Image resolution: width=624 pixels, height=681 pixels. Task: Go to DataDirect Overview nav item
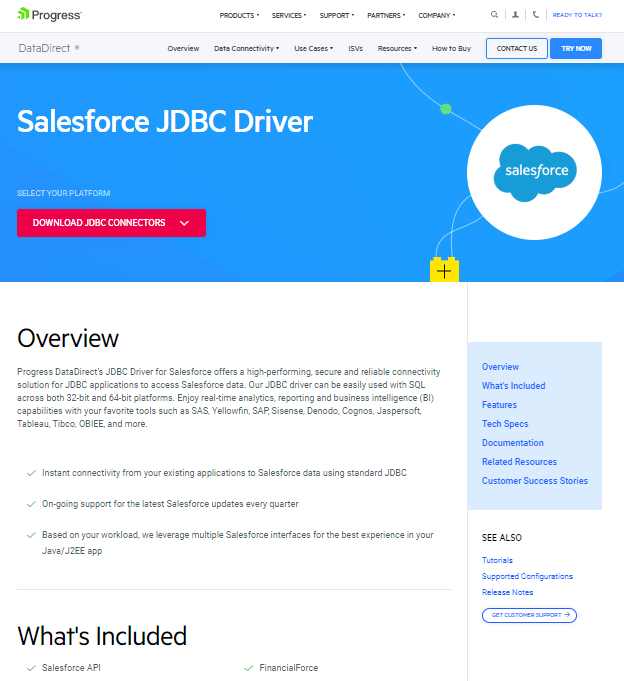click(x=183, y=48)
